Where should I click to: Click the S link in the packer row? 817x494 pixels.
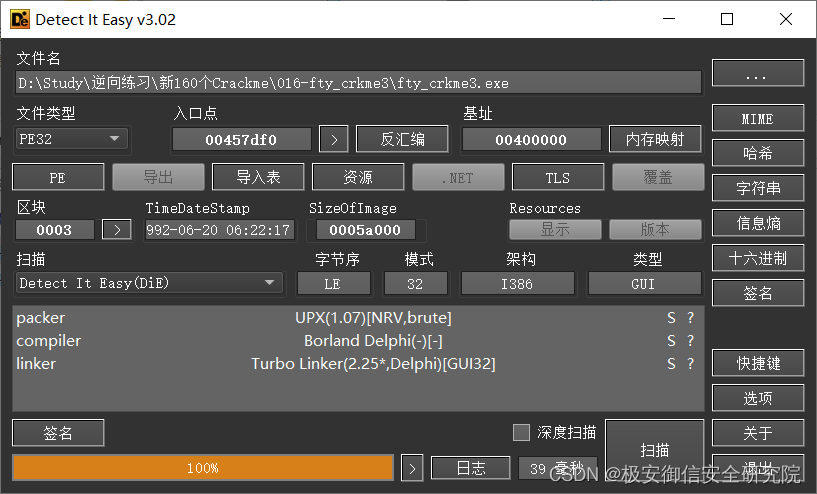coord(671,317)
